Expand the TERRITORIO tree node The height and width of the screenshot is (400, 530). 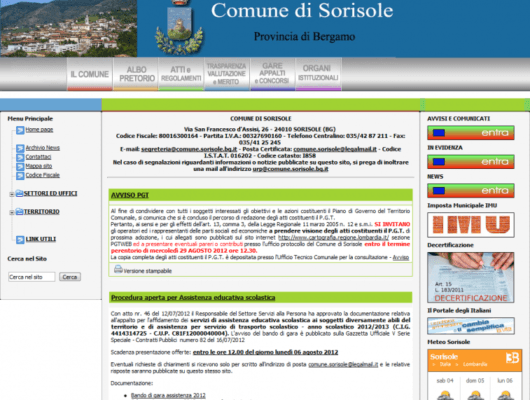[12, 212]
